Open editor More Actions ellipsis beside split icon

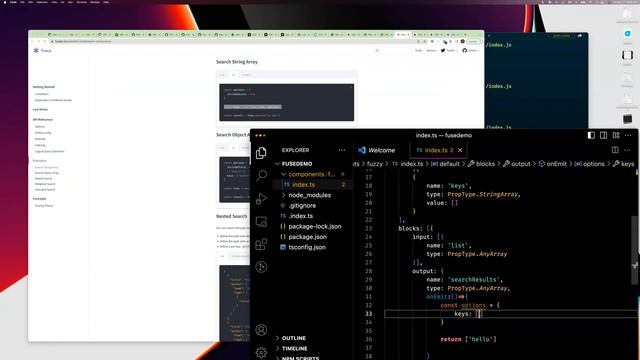click(x=627, y=150)
